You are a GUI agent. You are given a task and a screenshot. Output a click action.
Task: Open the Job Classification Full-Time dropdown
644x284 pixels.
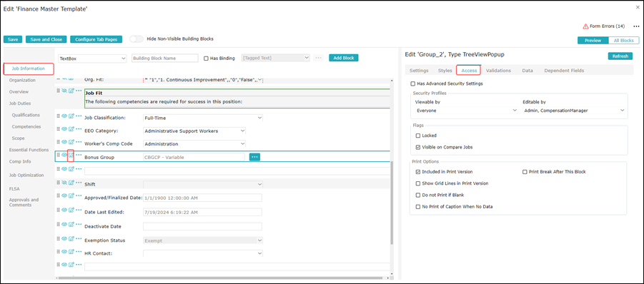(203, 118)
